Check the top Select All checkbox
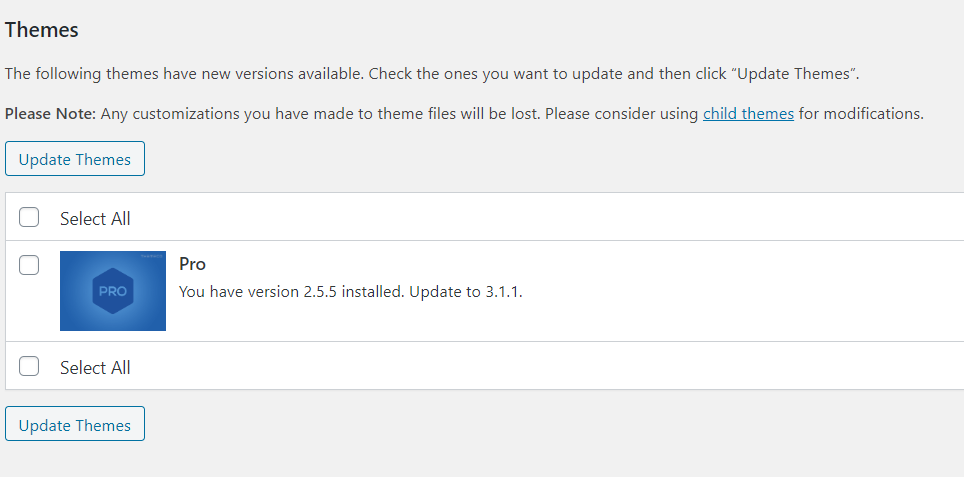Viewport: 964px width, 477px height. pyautogui.click(x=29, y=217)
